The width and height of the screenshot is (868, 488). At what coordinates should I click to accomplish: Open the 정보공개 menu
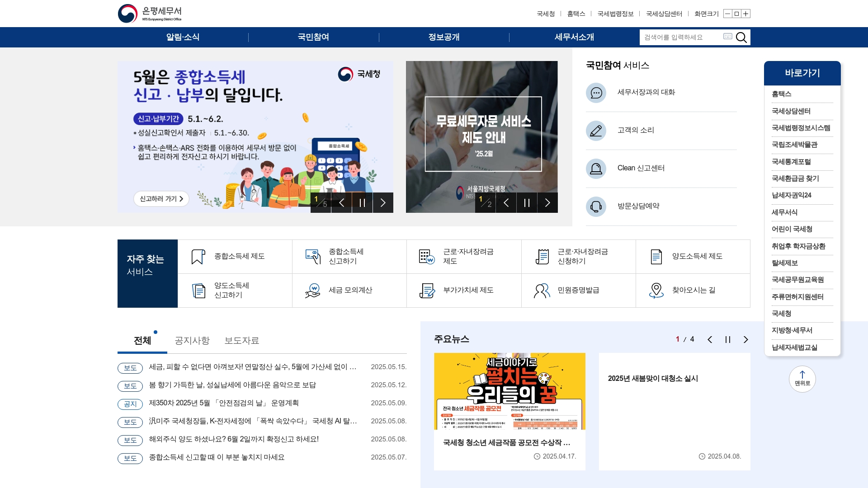pos(444,37)
